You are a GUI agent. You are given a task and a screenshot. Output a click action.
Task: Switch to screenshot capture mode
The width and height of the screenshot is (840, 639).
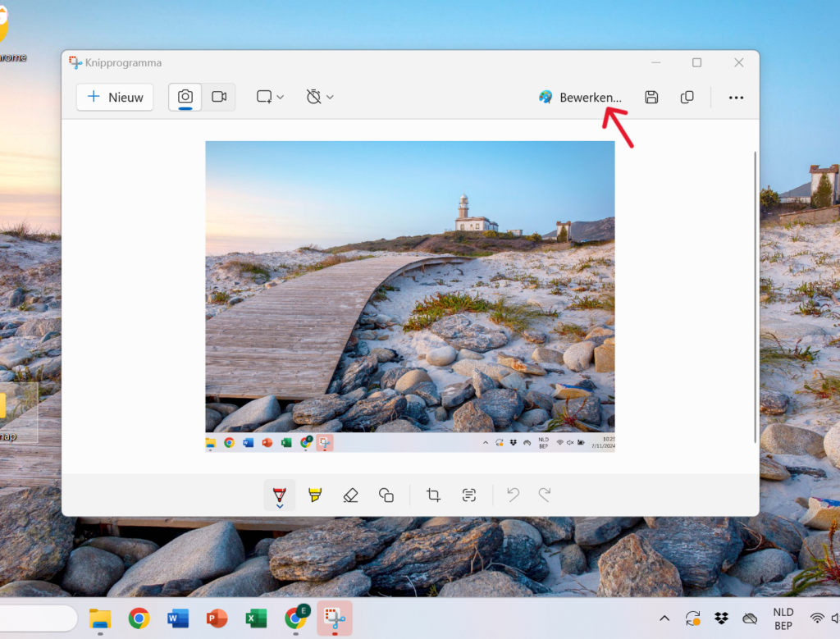[x=185, y=97]
